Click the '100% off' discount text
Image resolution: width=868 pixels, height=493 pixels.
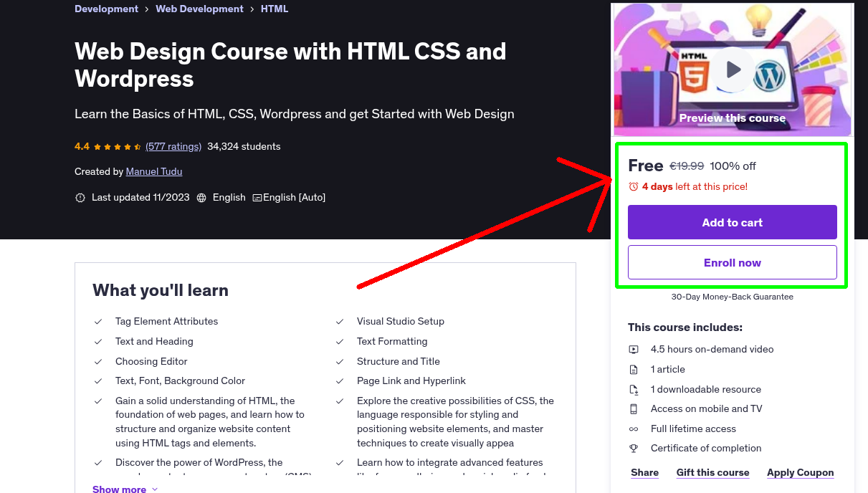click(733, 166)
